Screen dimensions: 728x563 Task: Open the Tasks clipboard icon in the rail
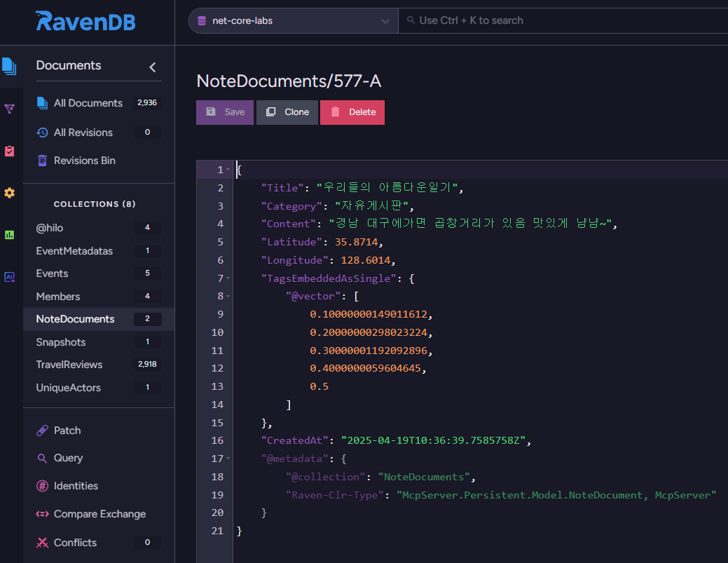(9, 151)
